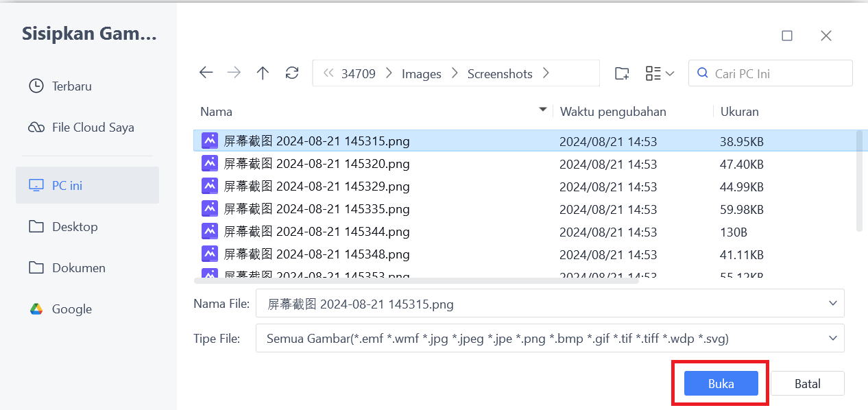868x410 pixels.
Task: Sort by Ukuran column
Action: coord(739,112)
